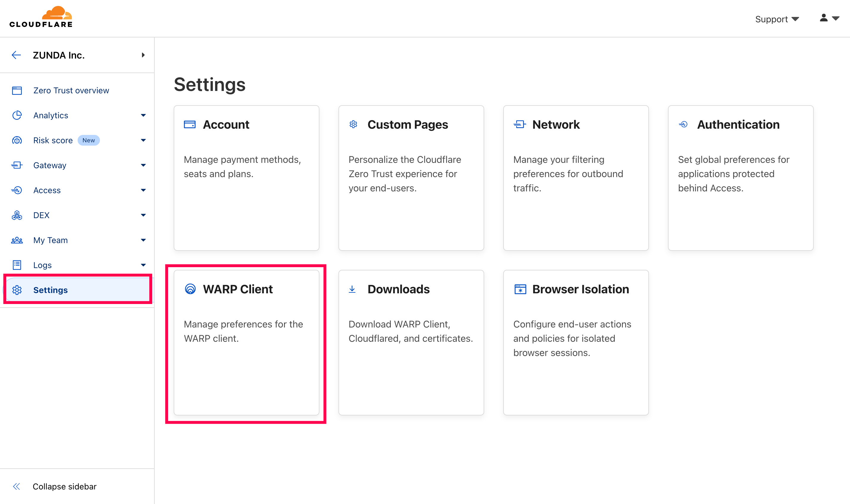850x504 pixels.
Task: Select Logs in the sidebar
Action: click(x=43, y=265)
